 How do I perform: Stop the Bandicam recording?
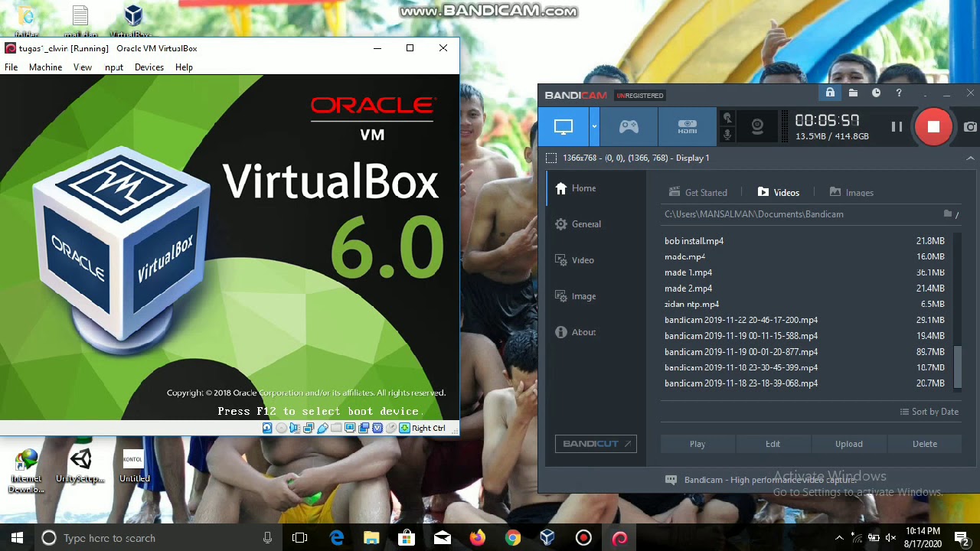(x=933, y=127)
